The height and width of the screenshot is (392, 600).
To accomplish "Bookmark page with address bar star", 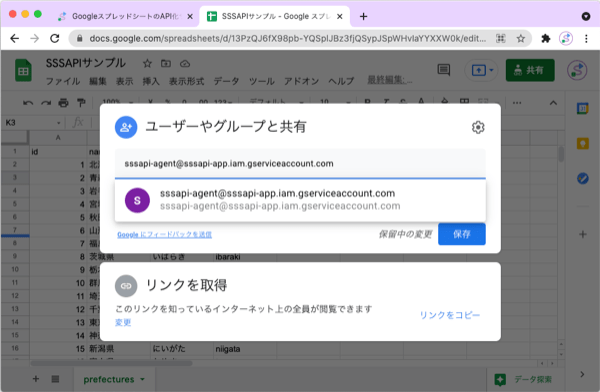I will [520, 38].
